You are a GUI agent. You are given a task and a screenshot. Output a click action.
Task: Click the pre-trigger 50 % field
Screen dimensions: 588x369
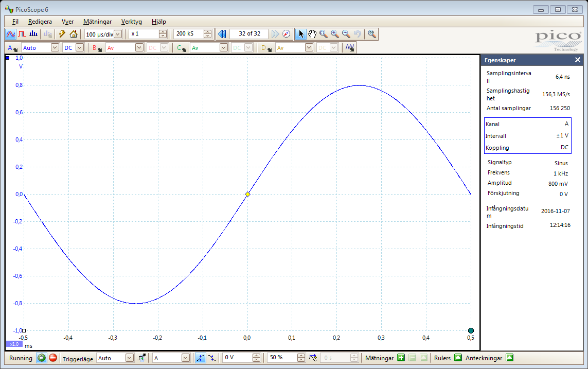[282, 358]
